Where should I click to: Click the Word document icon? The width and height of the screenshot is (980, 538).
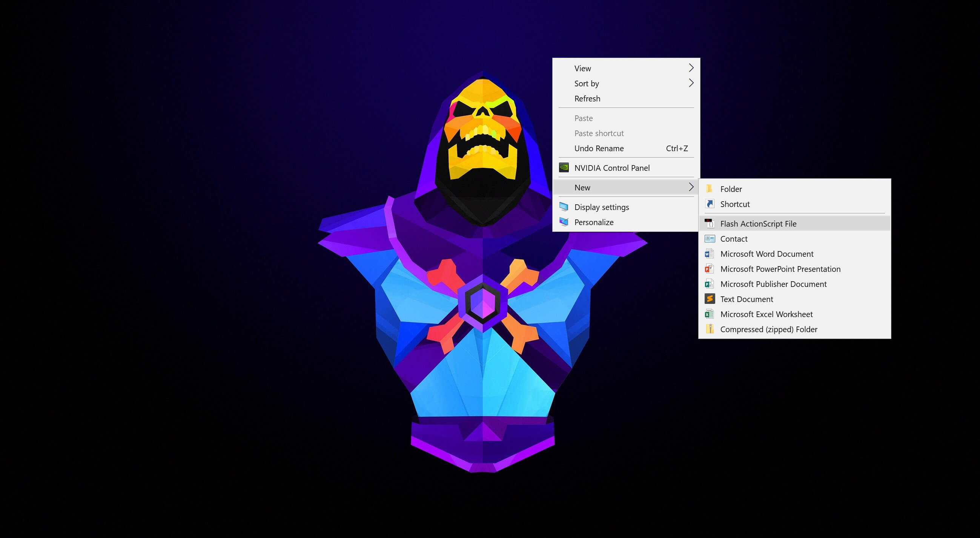click(x=709, y=254)
